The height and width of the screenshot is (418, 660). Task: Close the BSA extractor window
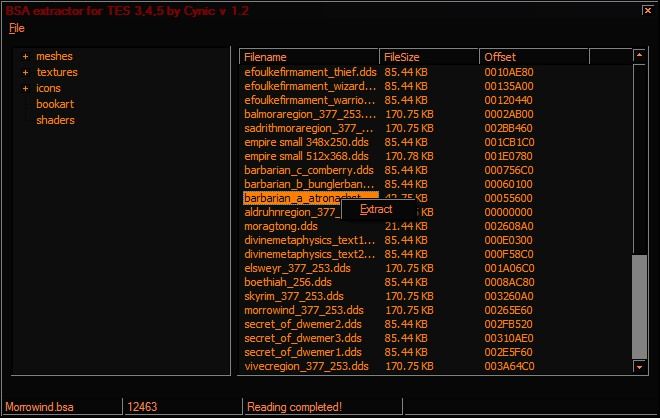(648, 11)
